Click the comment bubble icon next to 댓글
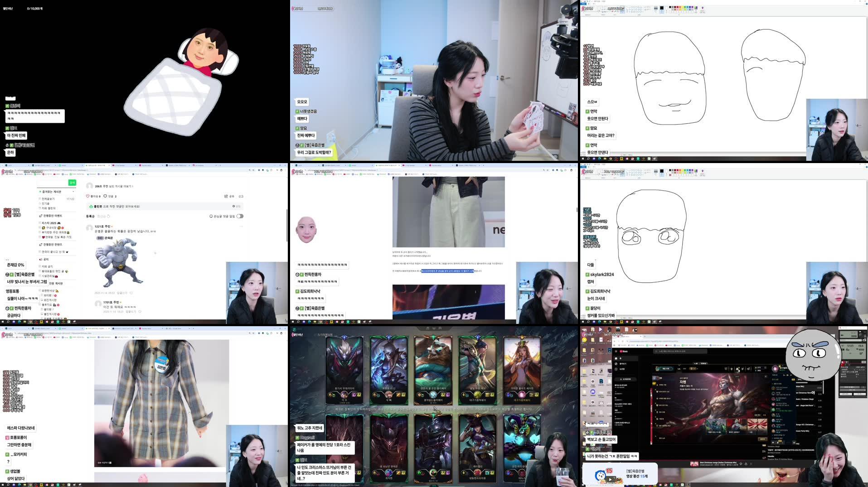 (x=105, y=196)
